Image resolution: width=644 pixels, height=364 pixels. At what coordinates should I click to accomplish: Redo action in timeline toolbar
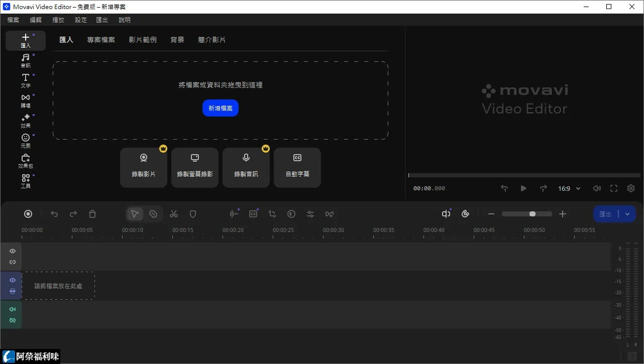coord(73,214)
